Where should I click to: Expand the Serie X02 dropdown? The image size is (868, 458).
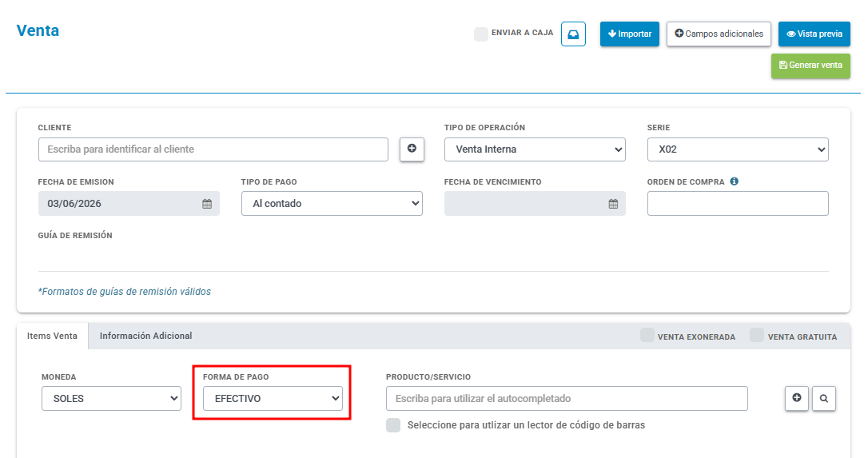pyautogui.click(x=738, y=149)
